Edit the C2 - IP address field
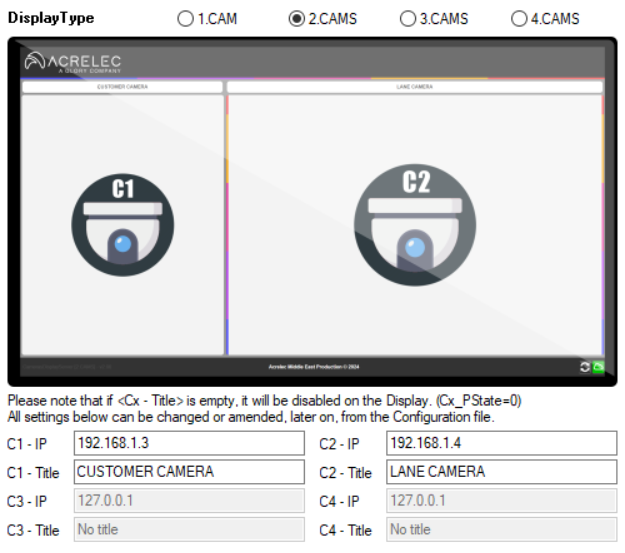Viewport: 625px width, 553px height. coord(501,443)
